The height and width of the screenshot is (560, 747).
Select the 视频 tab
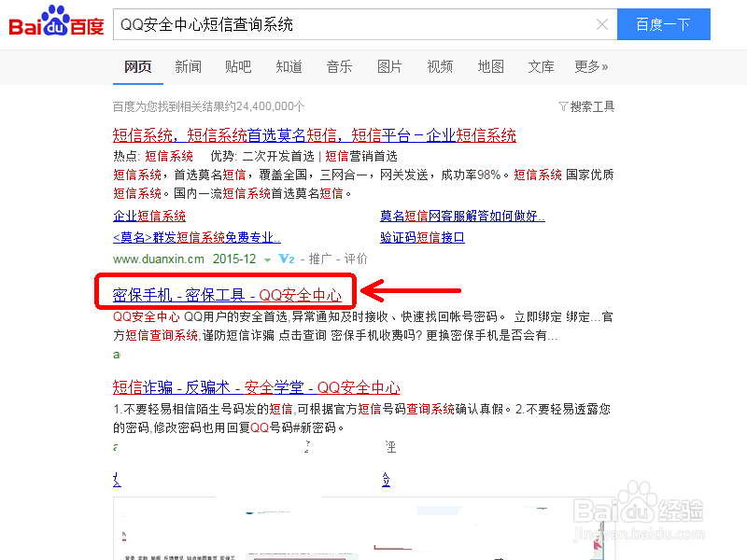[x=439, y=66]
